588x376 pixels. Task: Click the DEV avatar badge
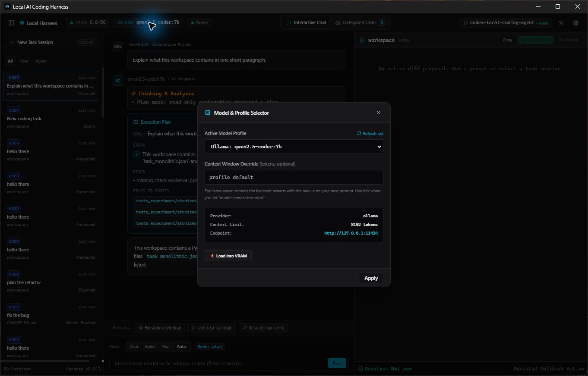(118, 46)
